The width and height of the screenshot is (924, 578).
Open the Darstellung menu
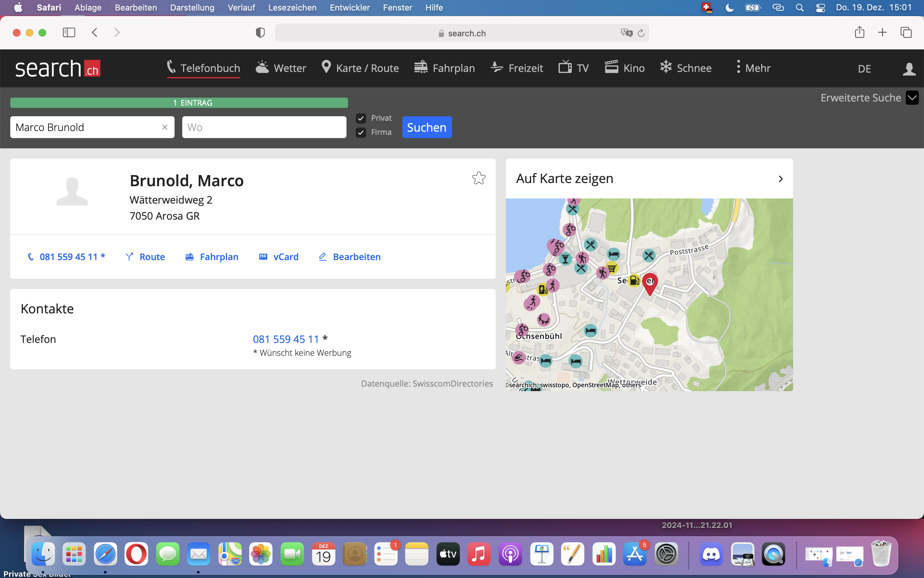192,8
